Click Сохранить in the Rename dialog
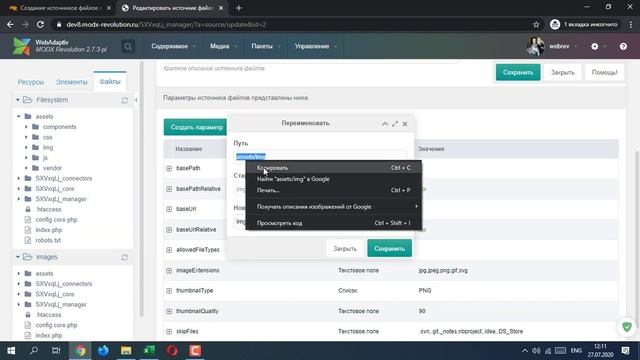Image resolution: width=640 pixels, height=360 pixels. tap(389, 249)
